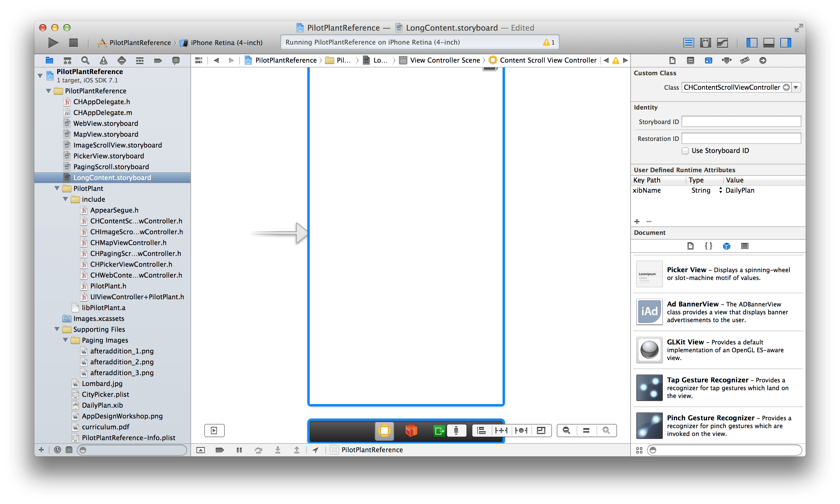Click the First Responder cube icon
This screenshot has height=504, width=840.
pyautogui.click(x=411, y=431)
